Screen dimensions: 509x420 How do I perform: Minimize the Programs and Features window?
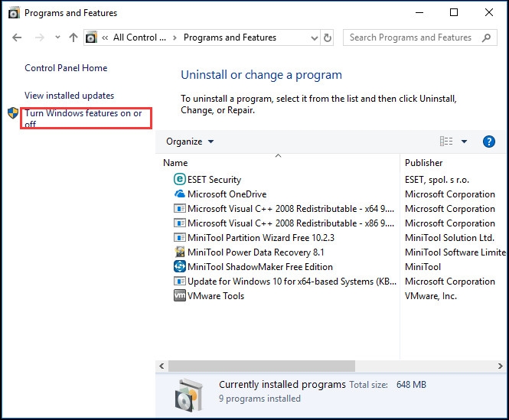tap(419, 13)
